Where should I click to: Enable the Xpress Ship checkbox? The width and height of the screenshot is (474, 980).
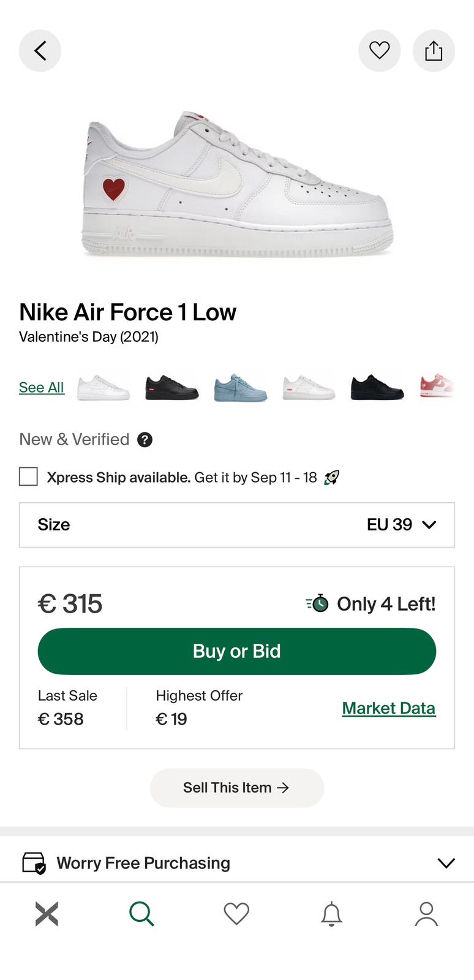pyautogui.click(x=28, y=477)
